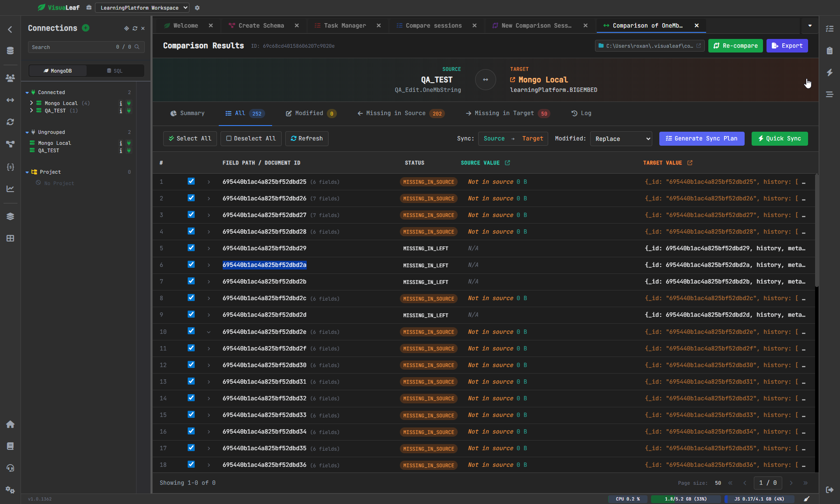Open the Task Manager tab

pos(345,25)
